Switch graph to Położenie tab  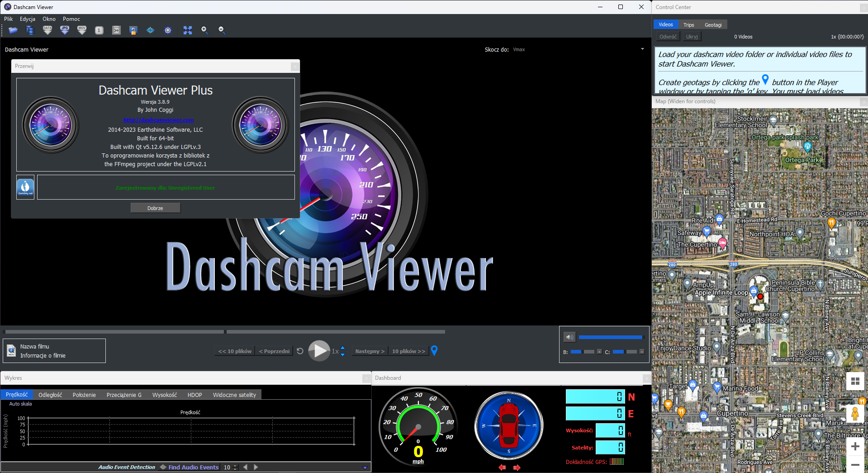click(84, 395)
